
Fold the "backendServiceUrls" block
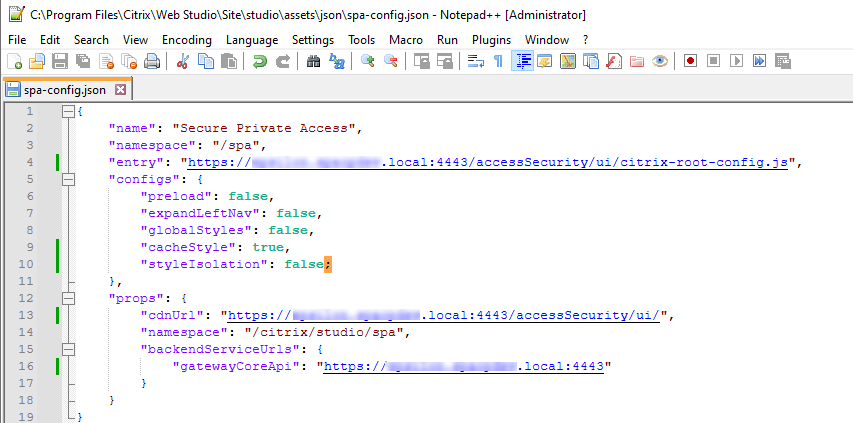(68, 349)
